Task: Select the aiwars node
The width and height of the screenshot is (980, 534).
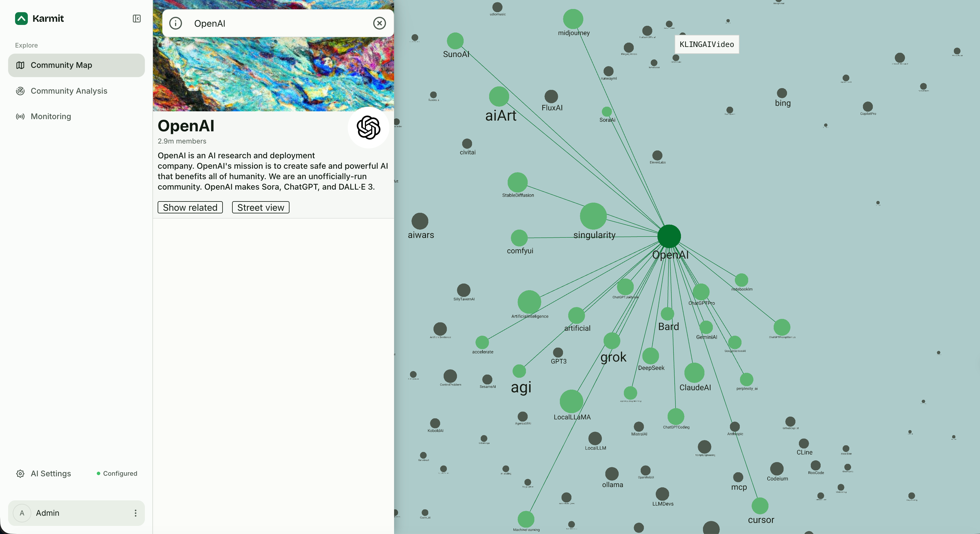Action: pos(420,221)
